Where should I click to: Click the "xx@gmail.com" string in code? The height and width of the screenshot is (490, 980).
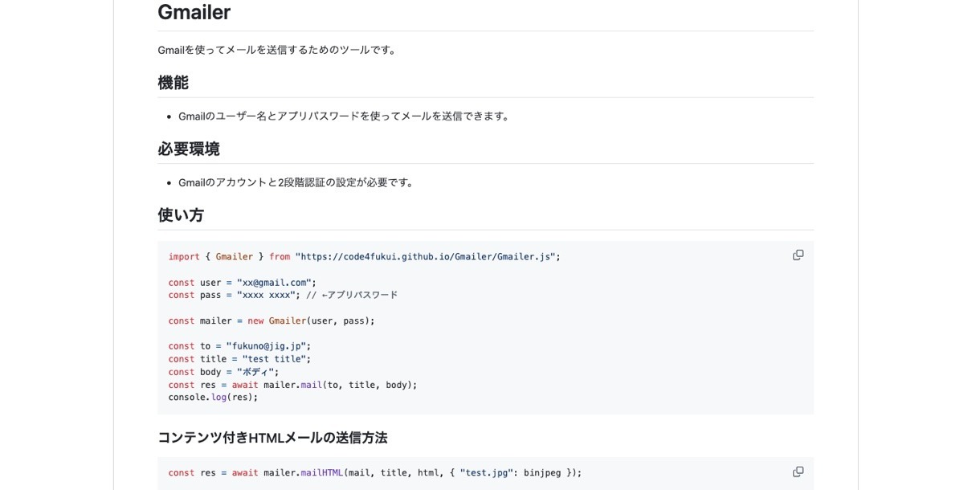coord(274,283)
